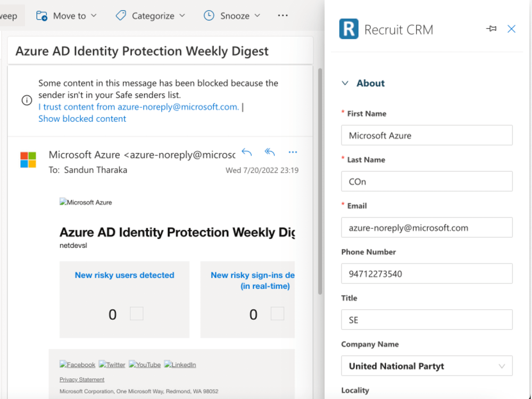Click the Reply All icon
The height and width of the screenshot is (399, 532).
pyautogui.click(x=269, y=152)
